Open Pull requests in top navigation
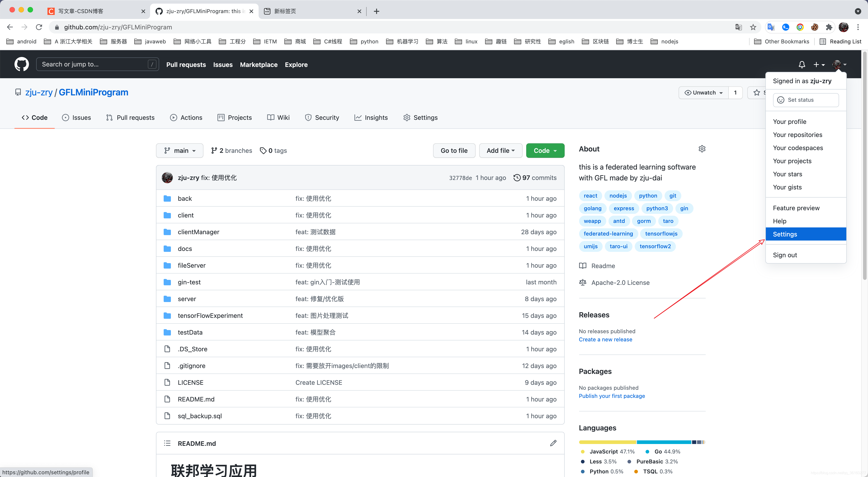 (186, 64)
